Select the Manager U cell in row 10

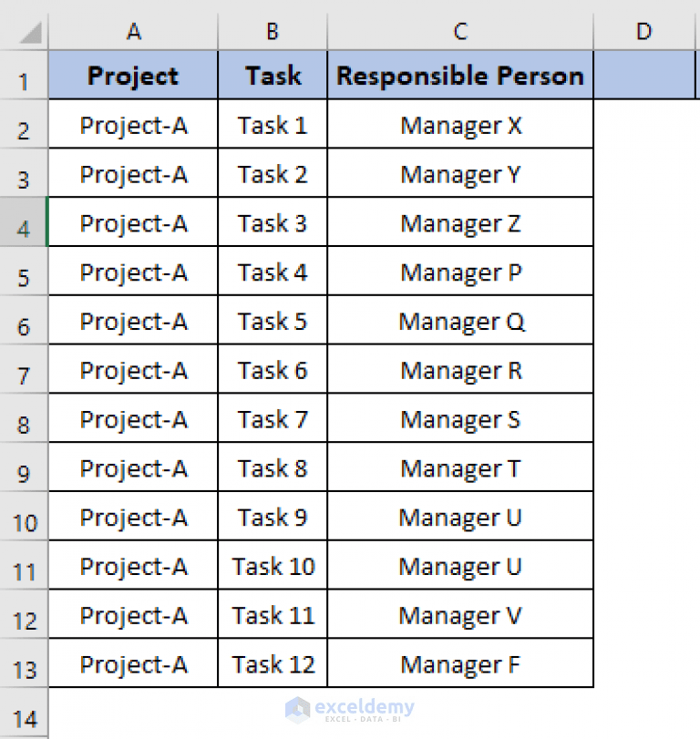(x=459, y=516)
